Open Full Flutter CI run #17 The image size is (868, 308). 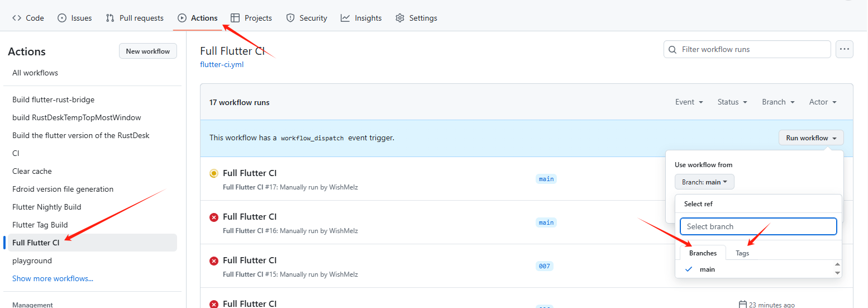pos(250,173)
